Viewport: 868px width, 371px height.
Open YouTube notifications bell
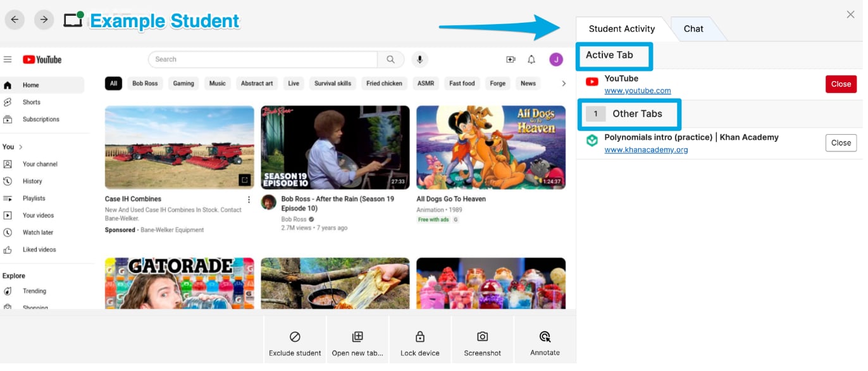click(531, 60)
